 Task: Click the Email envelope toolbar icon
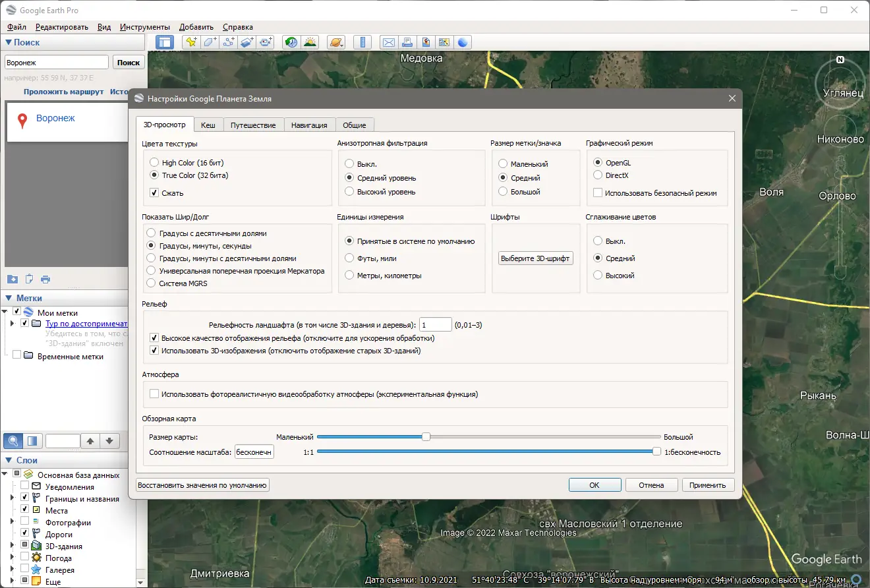tap(389, 42)
